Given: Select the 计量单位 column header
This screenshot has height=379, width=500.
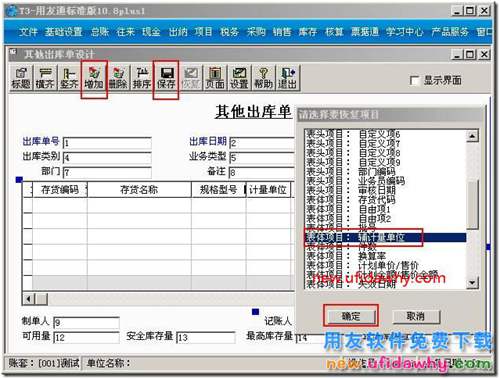Looking at the screenshot, I should pyautogui.click(x=268, y=190).
